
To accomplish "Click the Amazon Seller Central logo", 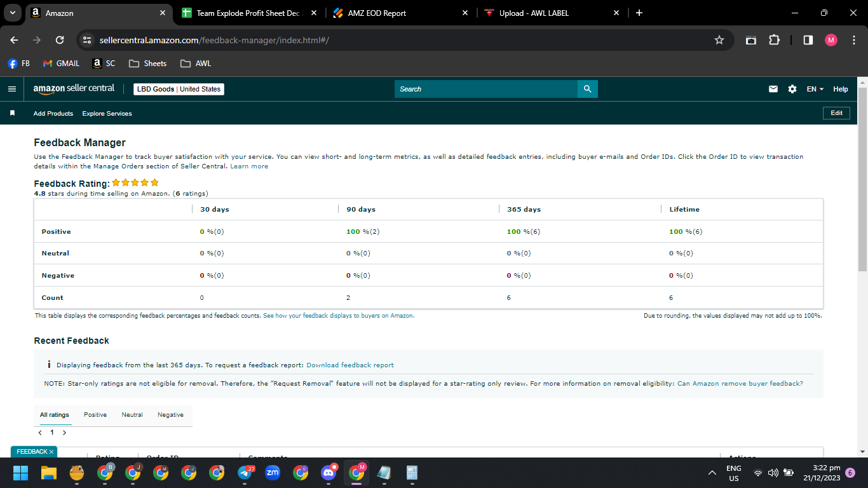I will tap(74, 89).
